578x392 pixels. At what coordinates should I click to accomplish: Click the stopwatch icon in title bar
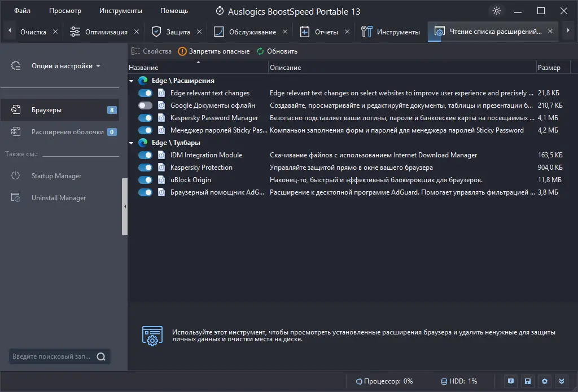pyautogui.click(x=220, y=11)
